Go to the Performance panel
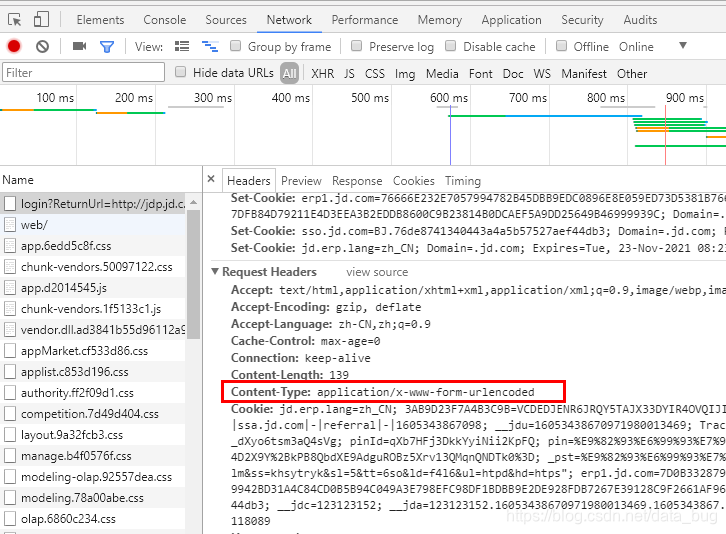The image size is (726, 534). click(x=365, y=20)
